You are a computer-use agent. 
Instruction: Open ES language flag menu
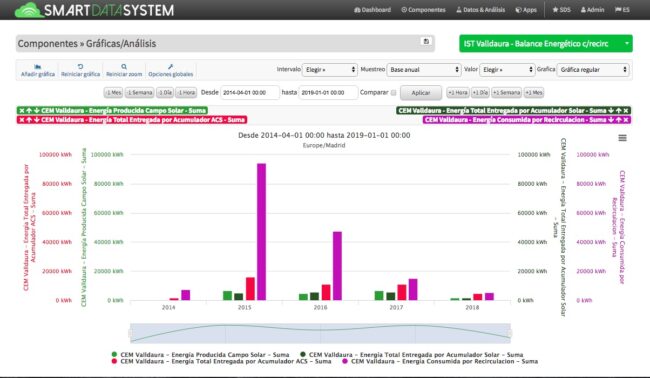point(622,10)
